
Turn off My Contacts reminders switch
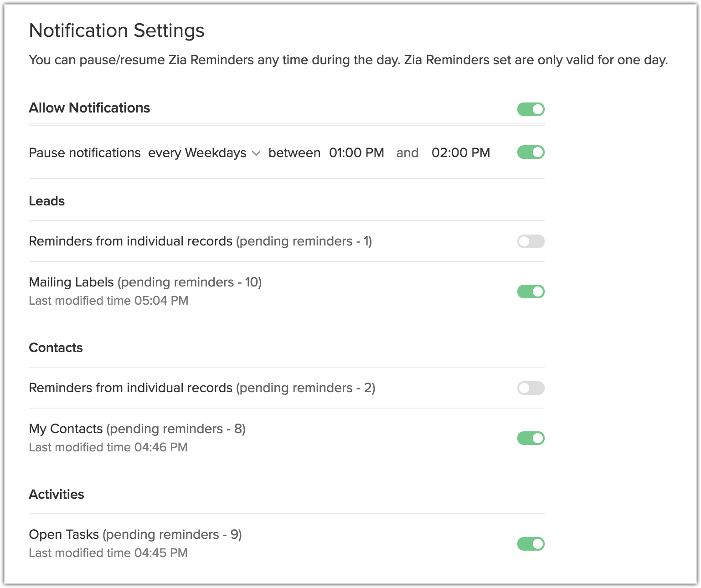click(x=531, y=438)
